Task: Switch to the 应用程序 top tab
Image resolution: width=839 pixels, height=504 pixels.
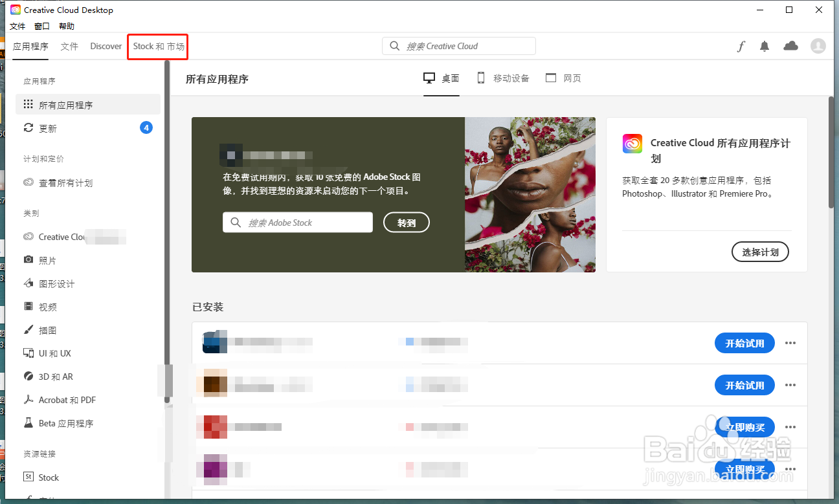Action: [30, 46]
